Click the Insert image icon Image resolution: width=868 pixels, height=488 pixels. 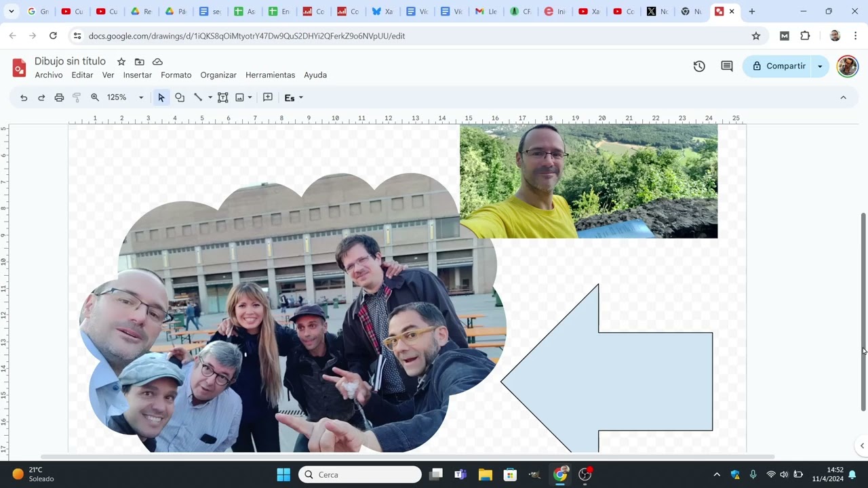point(239,98)
